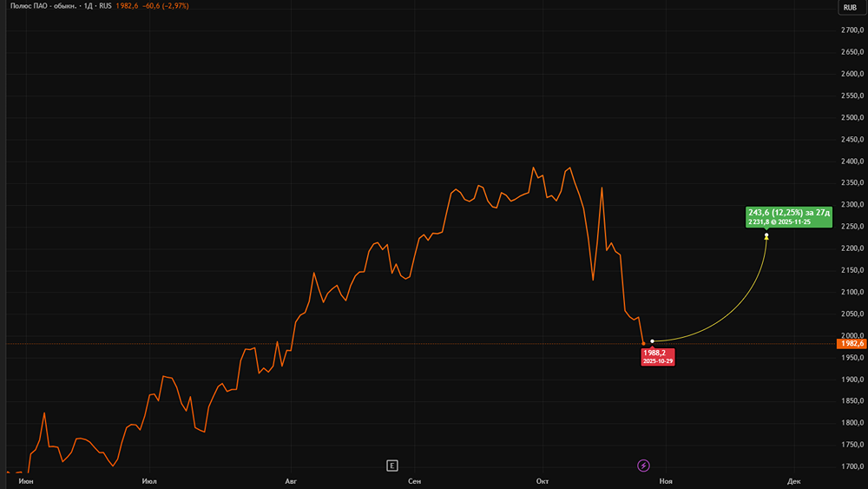
Task: Click the 2400,0 price scale value
Action: coord(852,162)
